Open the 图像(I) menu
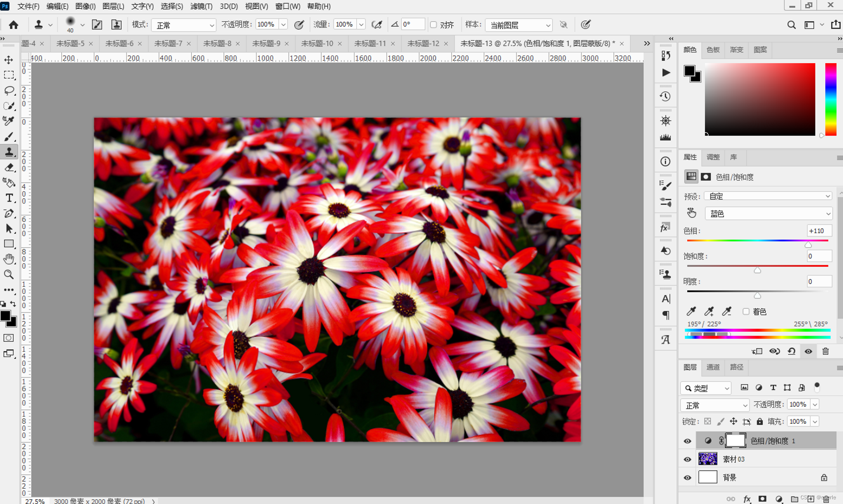Viewport: 843px width, 504px height. [x=85, y=6]
